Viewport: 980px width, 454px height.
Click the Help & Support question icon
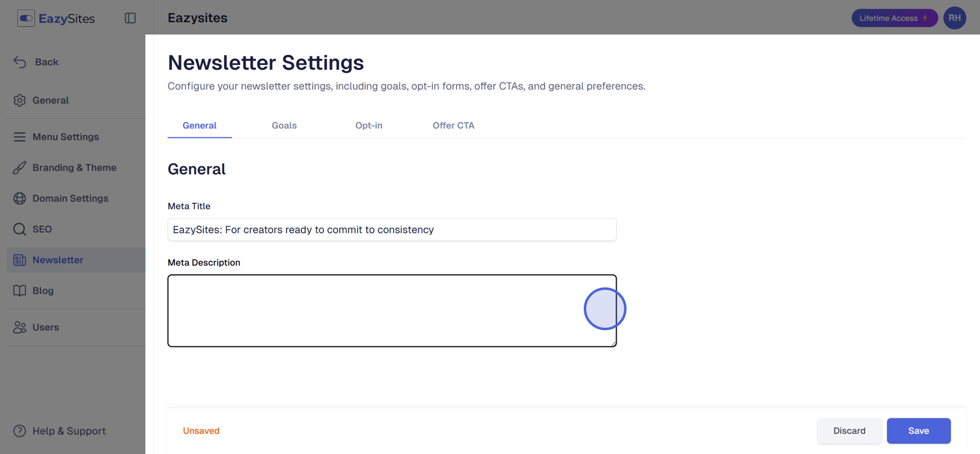coord(20,431)
